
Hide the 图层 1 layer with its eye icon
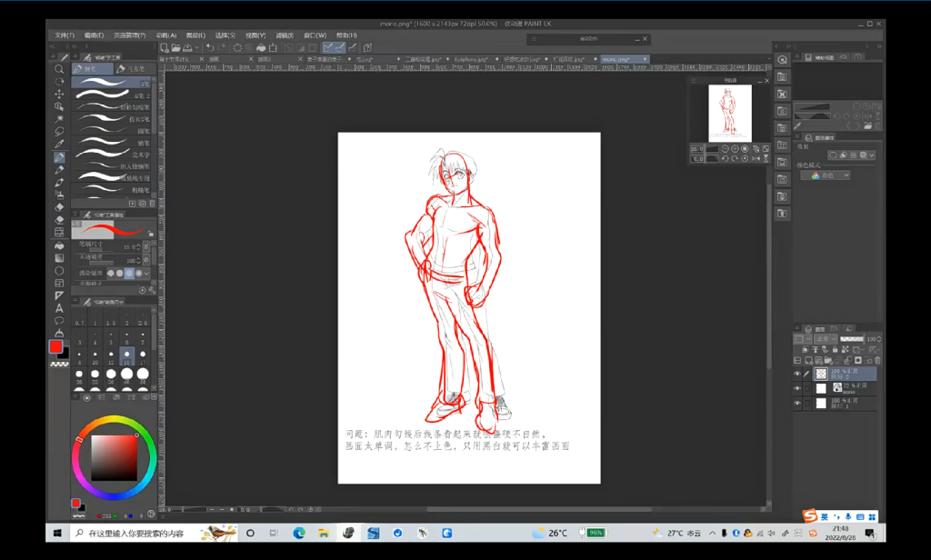pyautogui.click(x=797, y=402)
